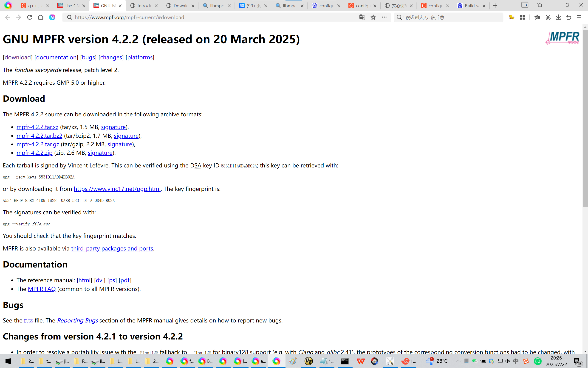
Task: Download mpfr-4.2.2.tar.gz
Action: [x=38, y=144]
